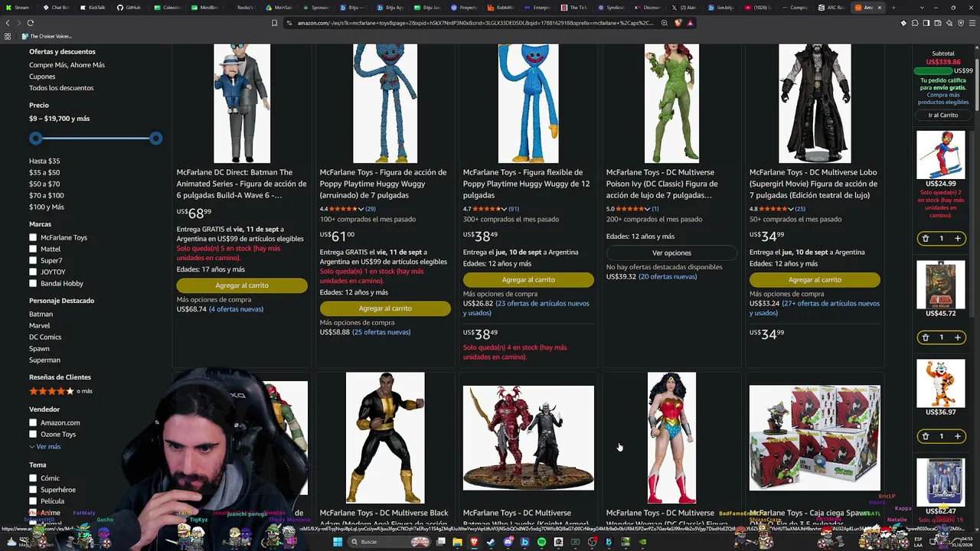Check the Bandai Hobby brand filter
Screen dimensions: 980x551
(x=33, y=283)
